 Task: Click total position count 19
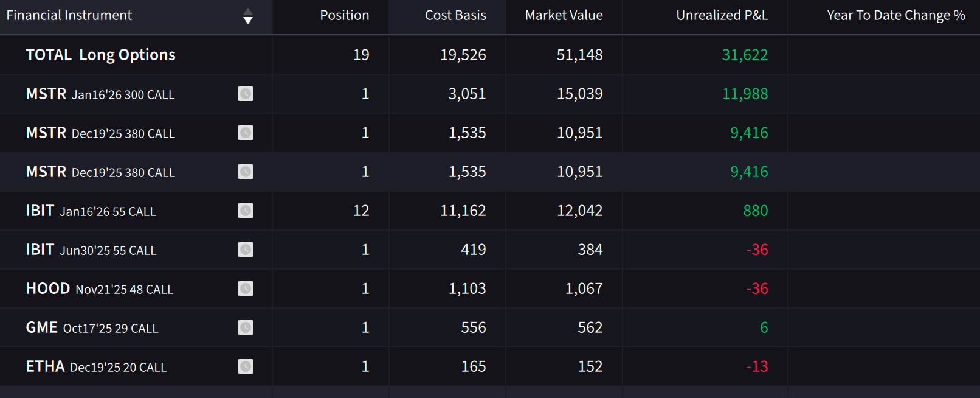pyautogui.click(x=361, y=55)
